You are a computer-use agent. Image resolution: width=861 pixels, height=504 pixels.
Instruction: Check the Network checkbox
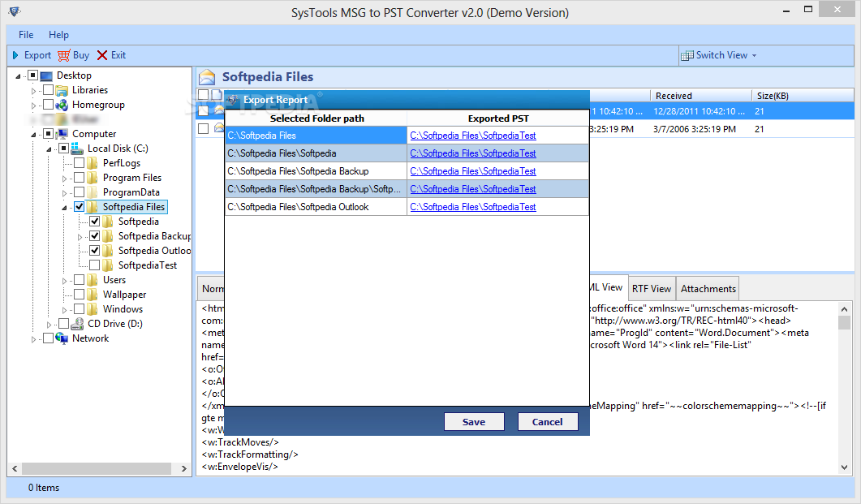pyautogui.click(x=49, y=338)
